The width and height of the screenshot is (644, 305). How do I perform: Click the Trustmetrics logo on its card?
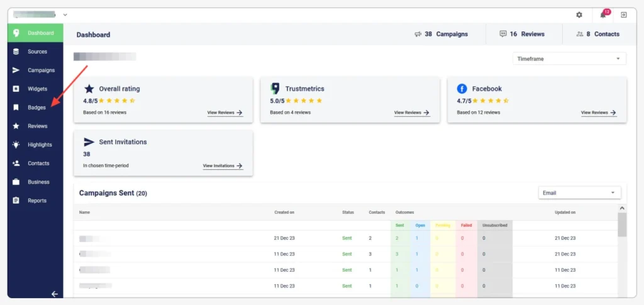[275, 88]
